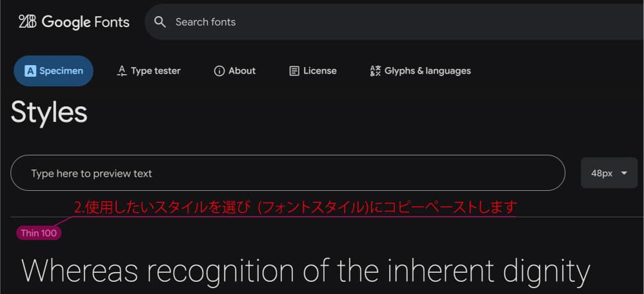Viewport: 644px width, 294px height.
Task: Switch to the Type tester tab
Action: point(156,71)
